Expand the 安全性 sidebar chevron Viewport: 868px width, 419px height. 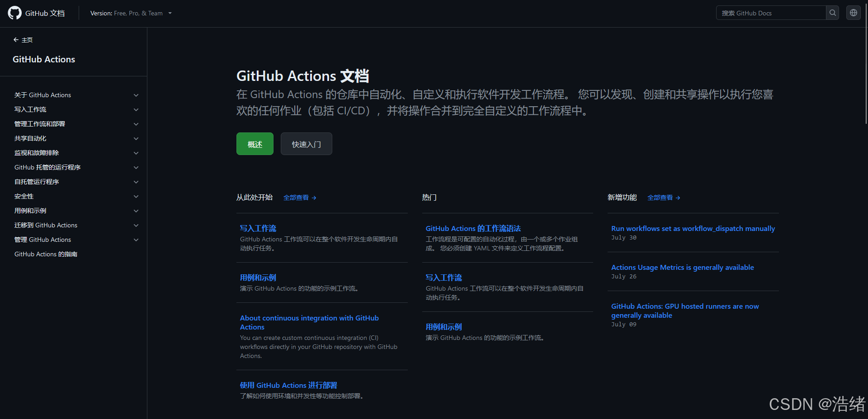point(136,196)
